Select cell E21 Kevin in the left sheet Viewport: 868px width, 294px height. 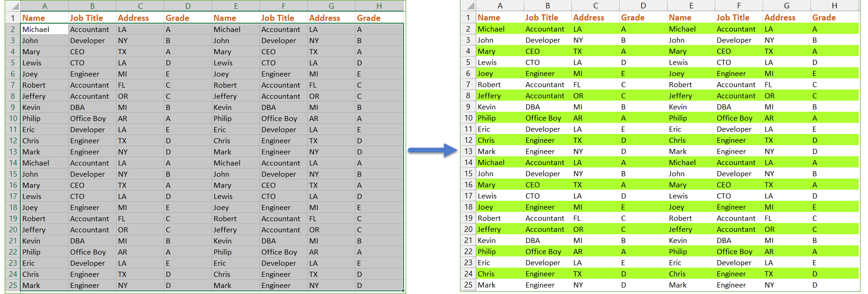pyautogui.click(x=236, y=241)
